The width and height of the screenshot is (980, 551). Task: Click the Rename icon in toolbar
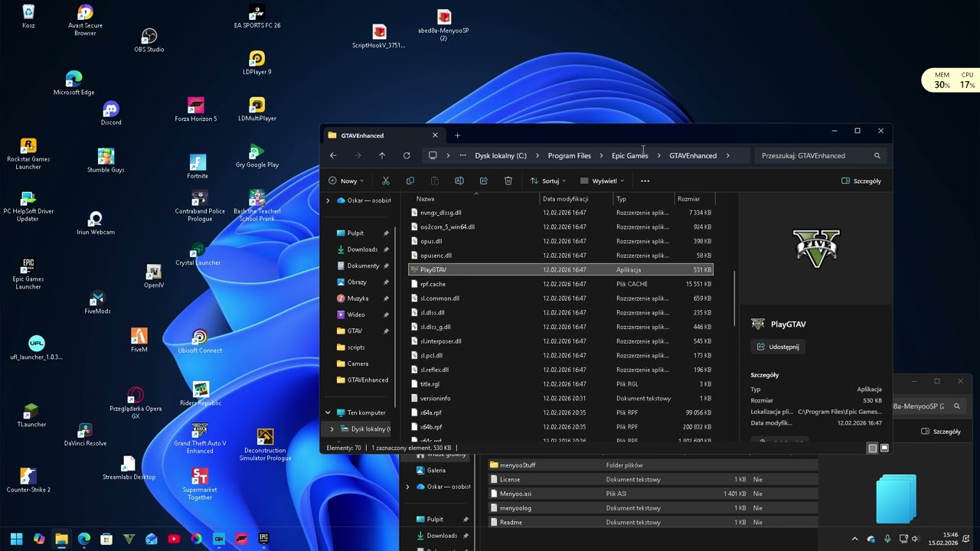point(459,181)
